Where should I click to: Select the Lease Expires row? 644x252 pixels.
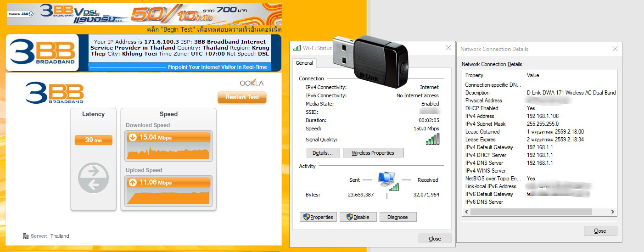[x=540, y=140]
